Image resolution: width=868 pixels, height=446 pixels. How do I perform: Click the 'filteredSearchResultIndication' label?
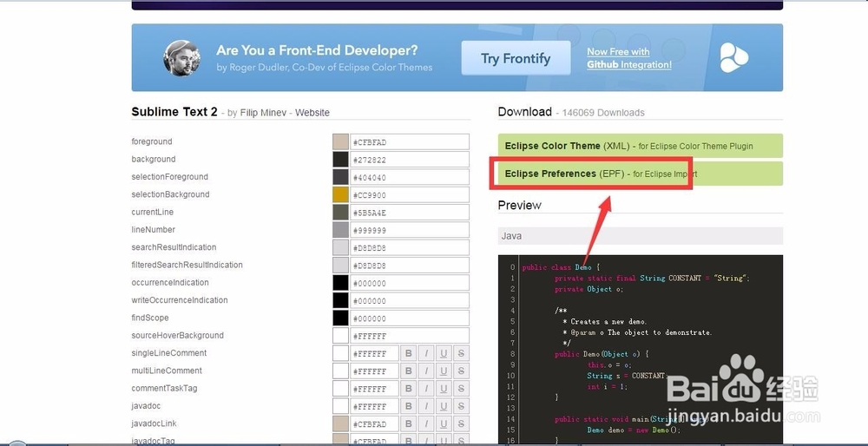187,265
